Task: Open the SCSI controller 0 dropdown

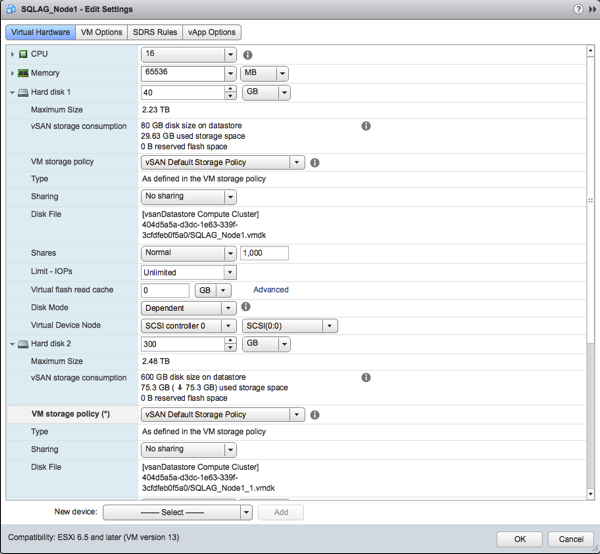Action: tap(188, 326)
